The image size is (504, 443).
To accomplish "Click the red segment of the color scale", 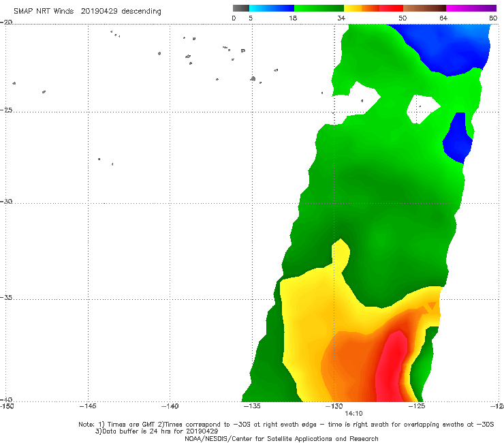I will point(391,8).
